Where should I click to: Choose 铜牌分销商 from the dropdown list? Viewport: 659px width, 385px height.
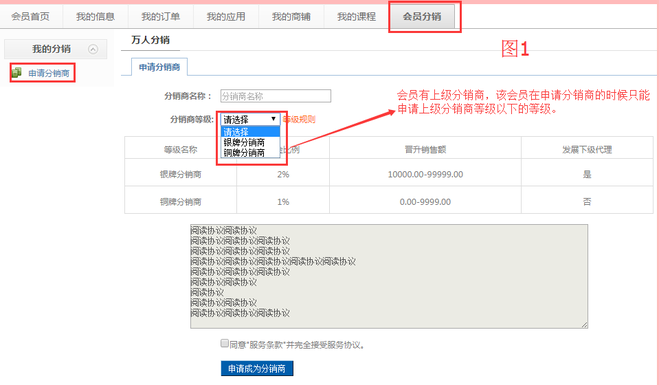250,153
